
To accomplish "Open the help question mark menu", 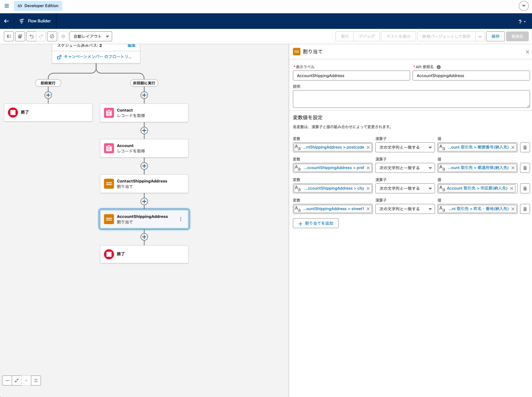I will click(522, 21).
